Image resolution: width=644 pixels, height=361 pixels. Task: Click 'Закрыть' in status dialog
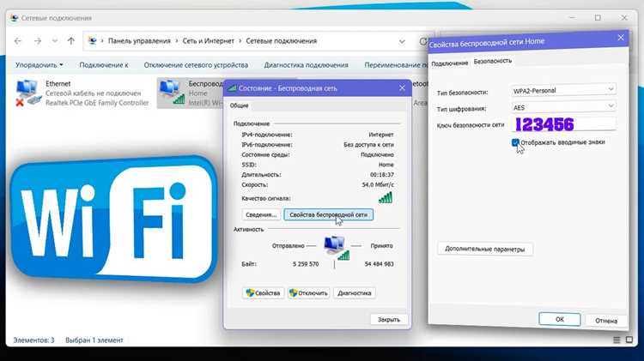pos(388,320)
